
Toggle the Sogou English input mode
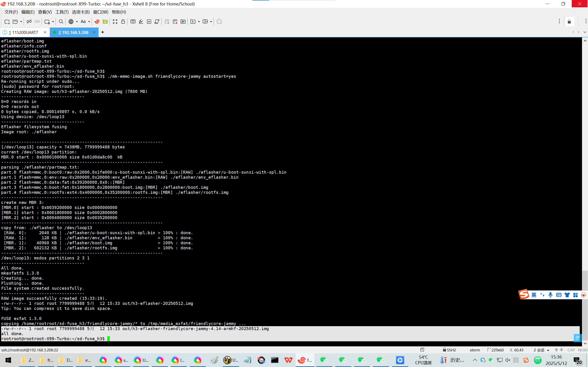click(534, 295)
